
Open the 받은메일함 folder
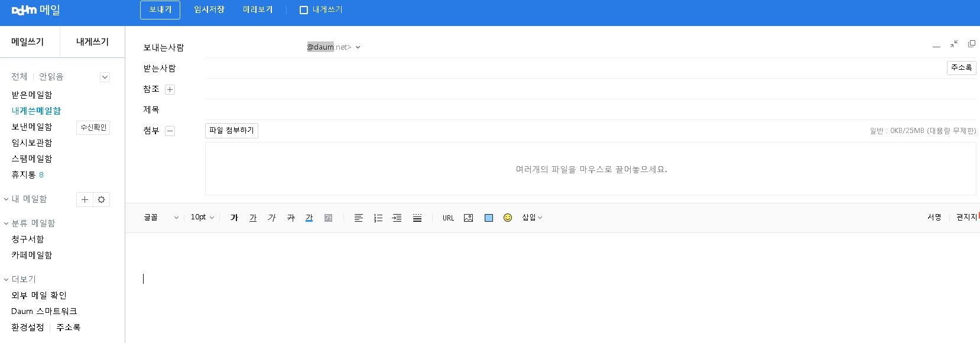click(32, 95)
